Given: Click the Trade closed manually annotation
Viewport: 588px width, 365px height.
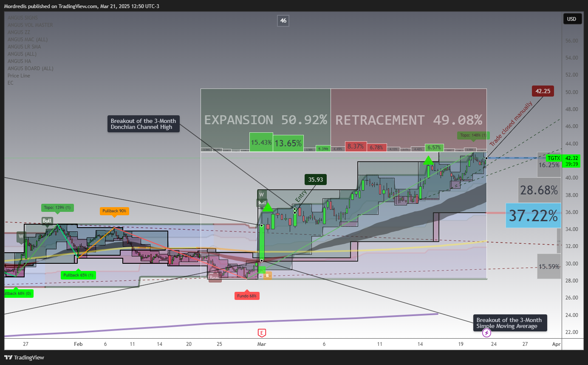Looking at the screenshot, I should pos(511,124).
